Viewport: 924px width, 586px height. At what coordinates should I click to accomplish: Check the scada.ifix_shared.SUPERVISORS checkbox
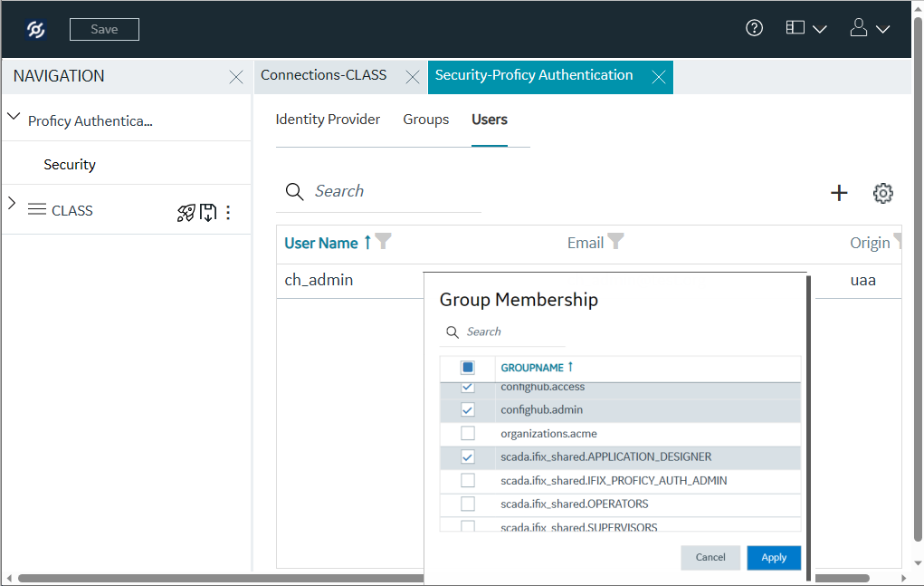coord(467,526)
